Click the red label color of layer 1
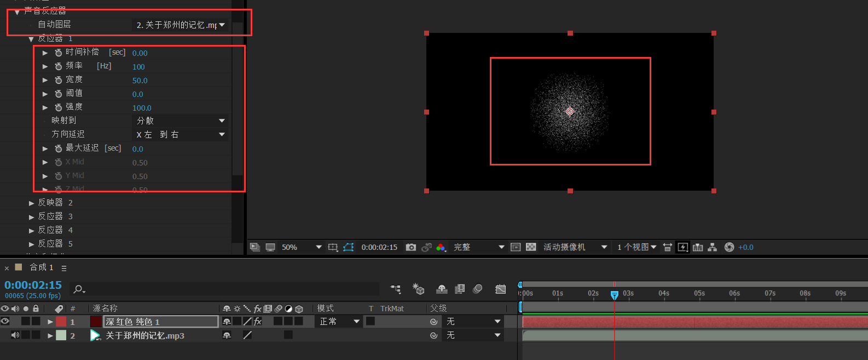This screenshot has height=360, width=868. coord(61,321)
